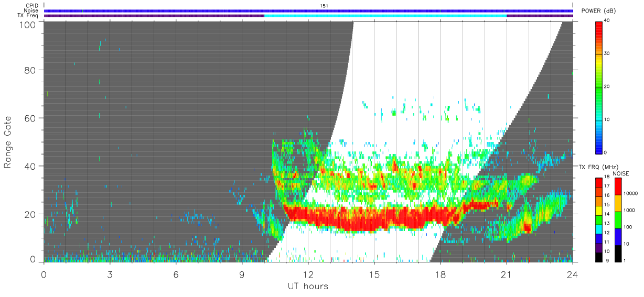
Task: Click the CPID value 151
Action: click(324, 6)
